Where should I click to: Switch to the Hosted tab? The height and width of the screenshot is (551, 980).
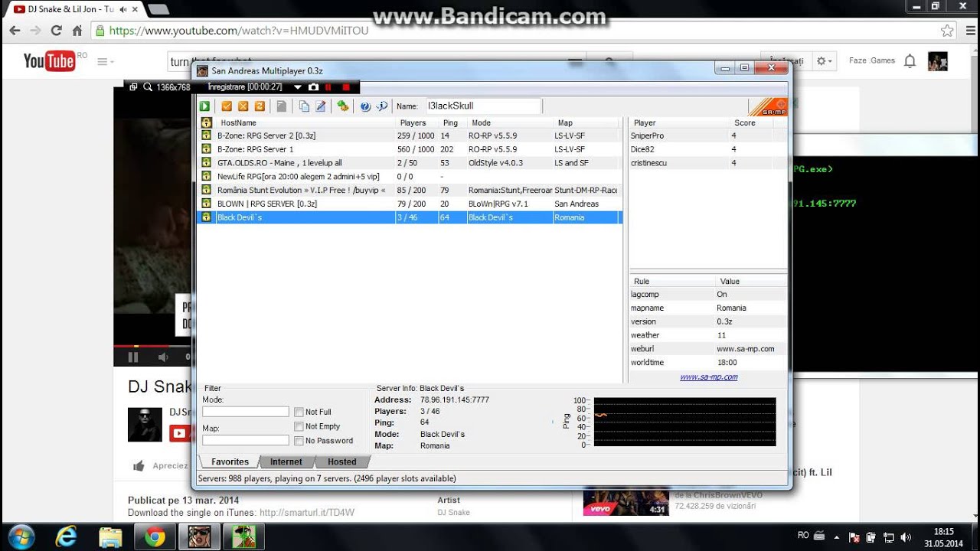(x=342, y=462)
